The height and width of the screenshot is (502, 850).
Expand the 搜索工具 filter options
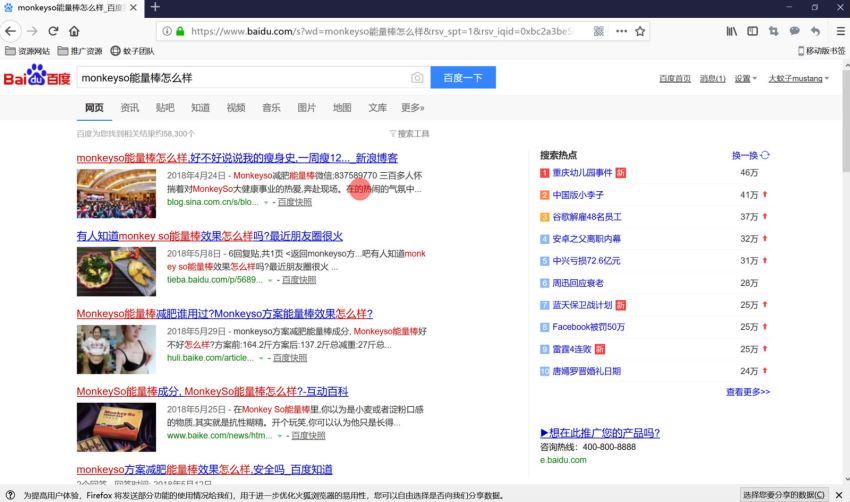pyautogui.click(x=409, y=134)
